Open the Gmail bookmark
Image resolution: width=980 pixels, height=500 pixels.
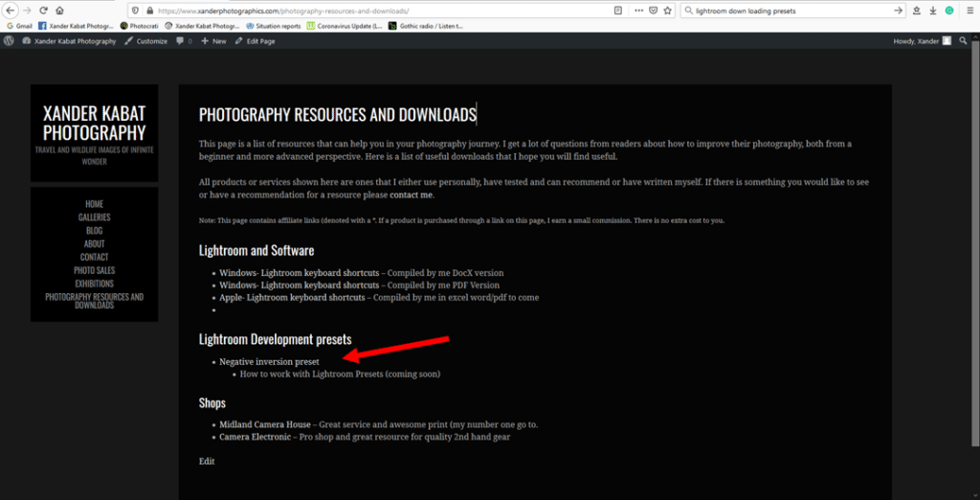[x=19, y=26]
